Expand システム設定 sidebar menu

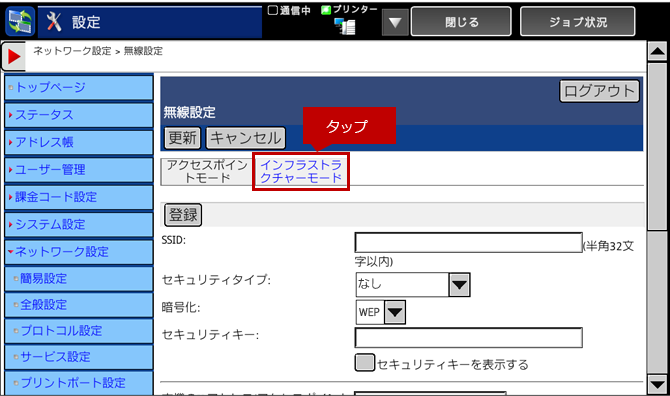(79, 224)
